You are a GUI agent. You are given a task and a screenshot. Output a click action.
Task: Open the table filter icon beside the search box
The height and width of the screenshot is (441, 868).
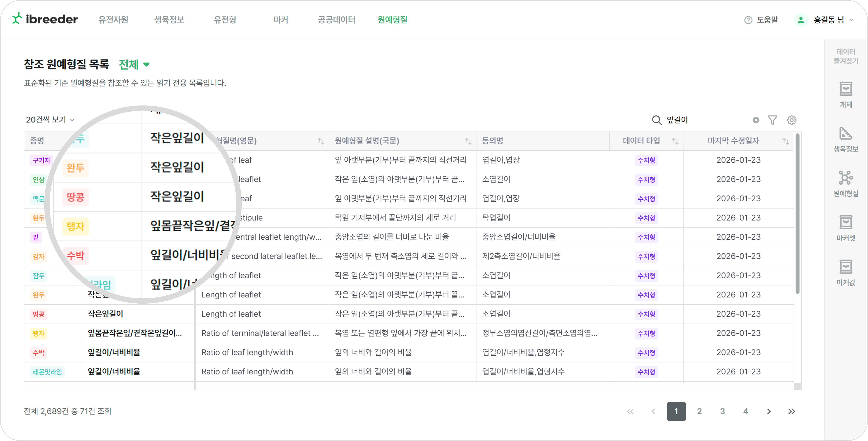pyautogui.click(x=773, y=120)
